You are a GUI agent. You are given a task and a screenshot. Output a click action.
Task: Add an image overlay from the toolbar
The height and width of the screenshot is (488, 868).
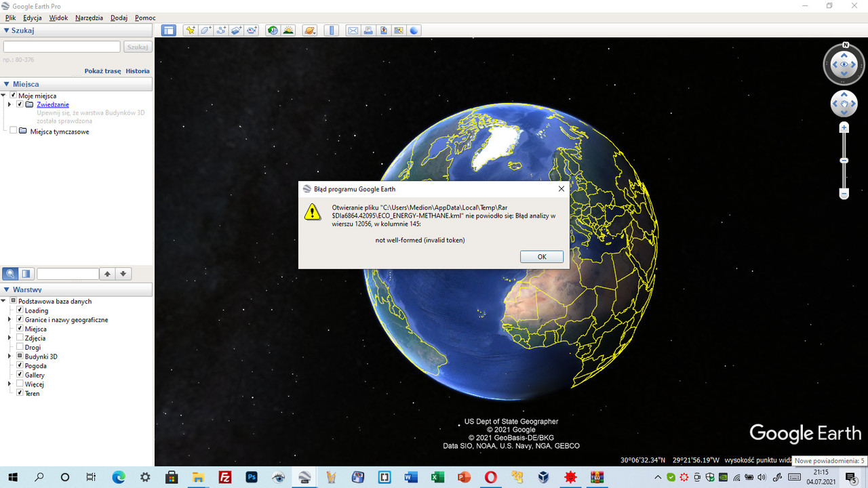pyautogui.click(x=237, y=30)
